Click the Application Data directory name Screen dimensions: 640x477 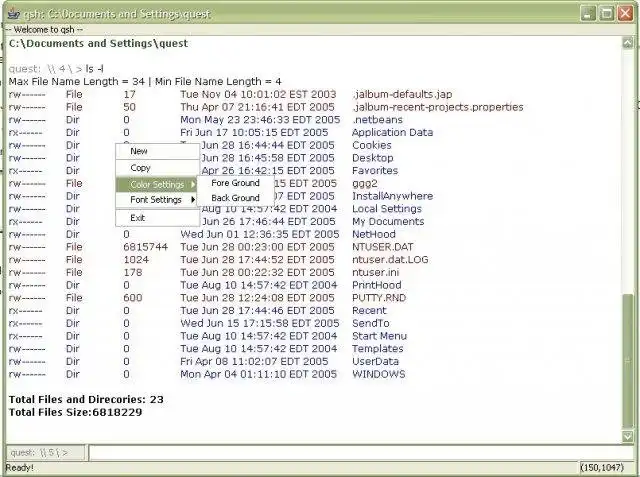392,132
